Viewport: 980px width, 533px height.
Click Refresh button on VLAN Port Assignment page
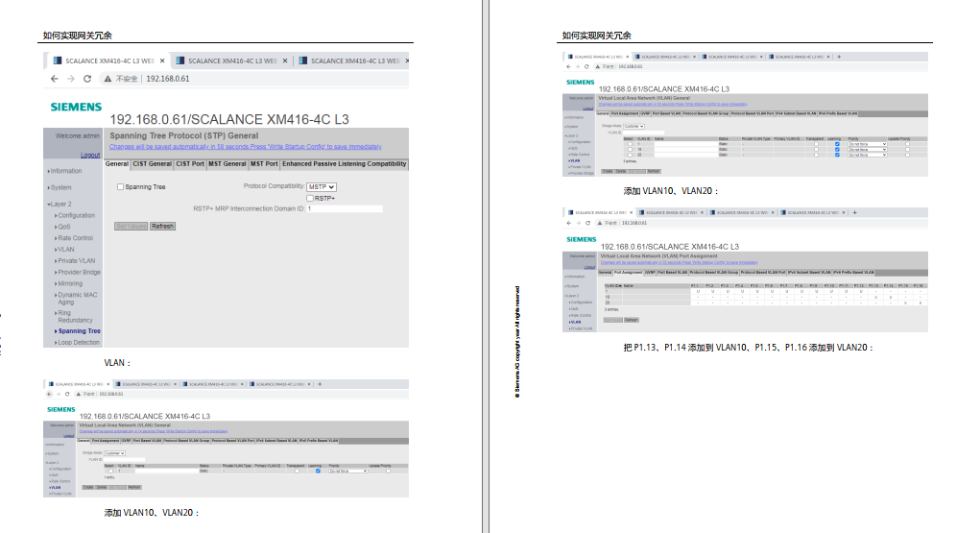point(632,320)
